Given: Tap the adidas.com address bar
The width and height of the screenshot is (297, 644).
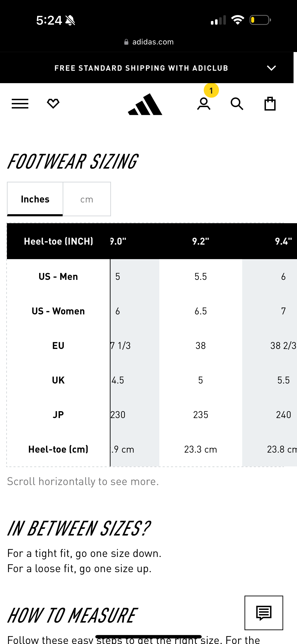Looking at the screenshot, I should (x=149, y=42).
